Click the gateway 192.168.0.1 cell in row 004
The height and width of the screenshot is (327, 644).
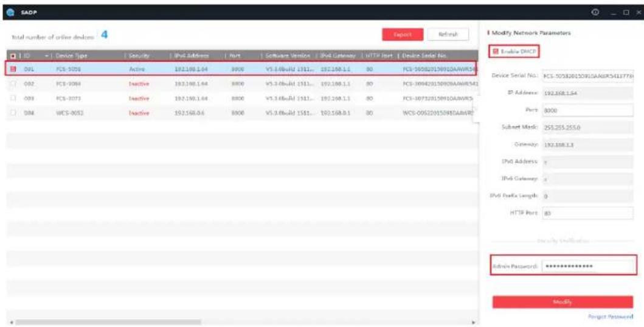336,113
